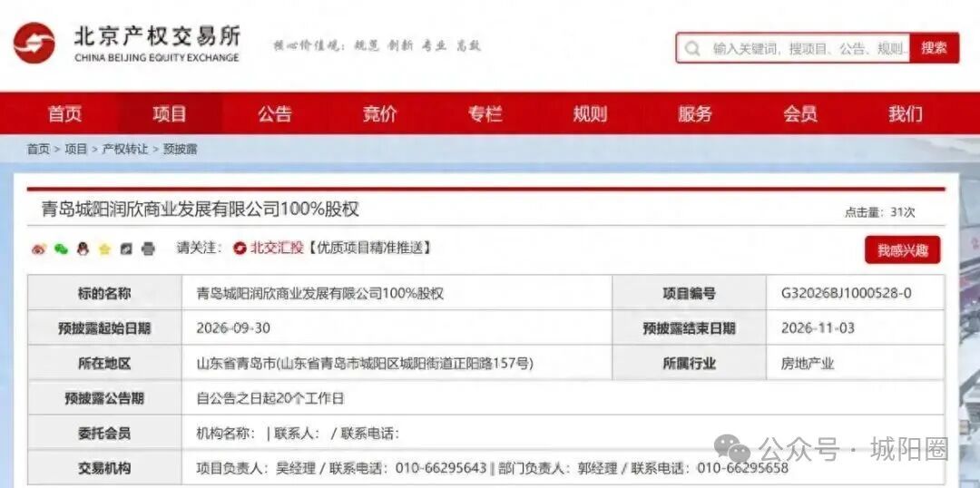Open the 规则 menu item

point(590,113)
